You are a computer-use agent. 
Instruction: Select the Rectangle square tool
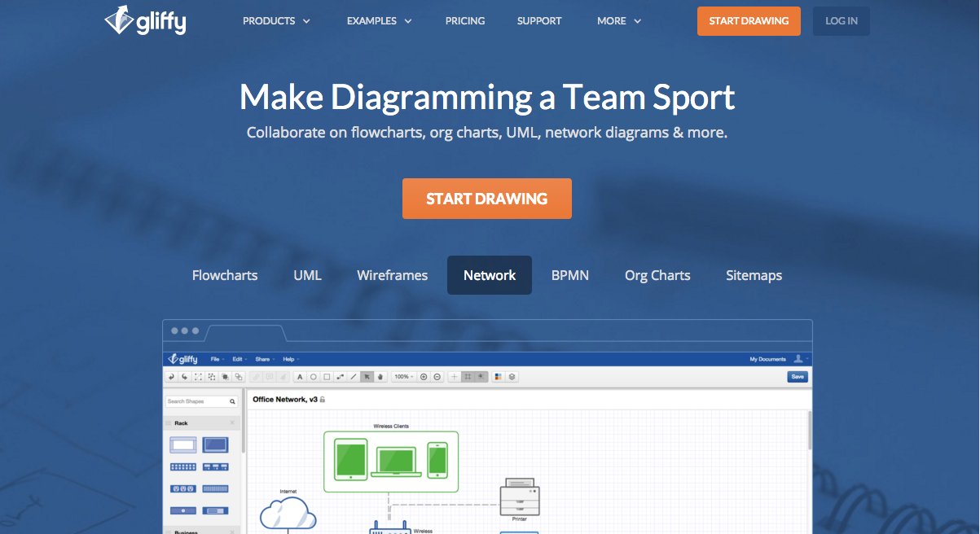point(327,377)
